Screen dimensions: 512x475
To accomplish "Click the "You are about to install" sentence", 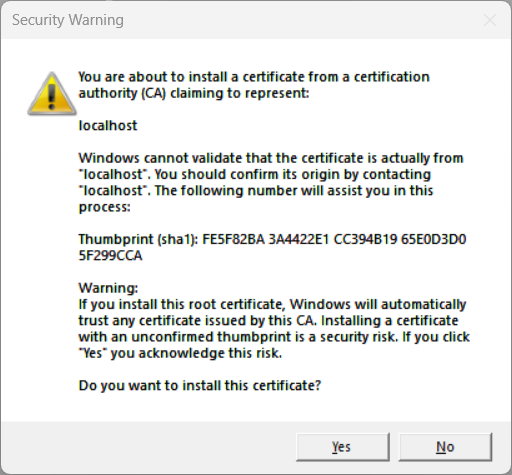I will [254, 77].
